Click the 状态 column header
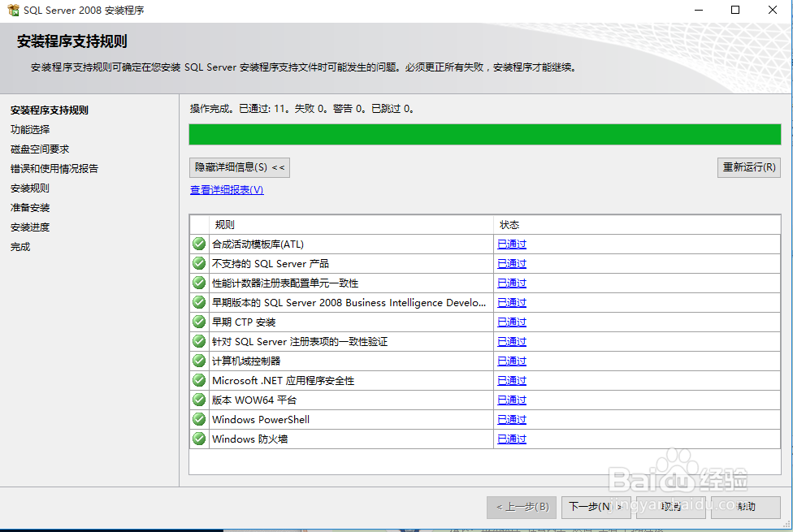793x532 pixels. pos(508,224)
